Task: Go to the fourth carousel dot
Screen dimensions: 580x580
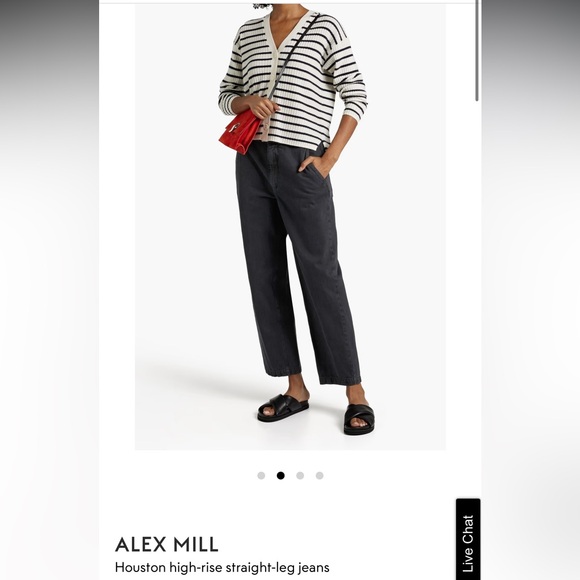Action: [320, 475]
